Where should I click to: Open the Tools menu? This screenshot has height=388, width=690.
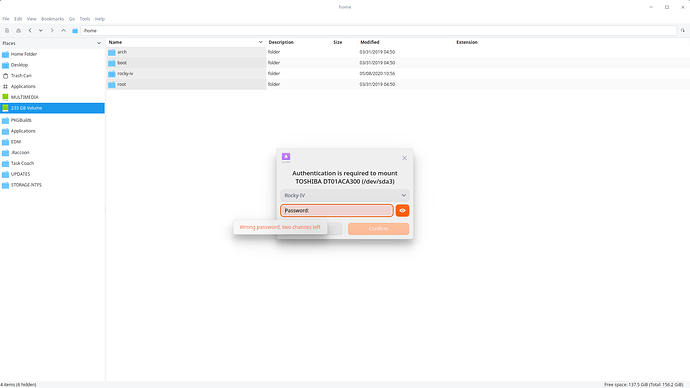[84, 19]
